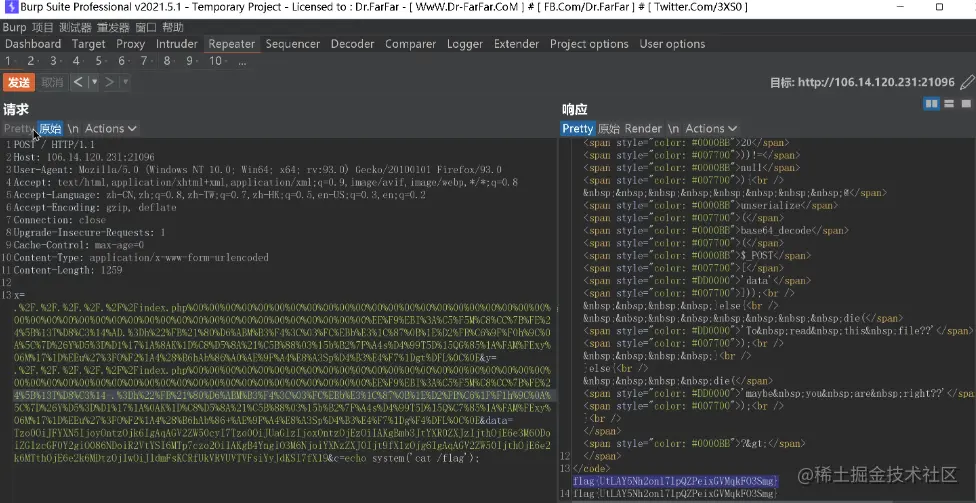
Task: Click the Host: 106.14.120.231:21096 line
Action: [84, 157]
